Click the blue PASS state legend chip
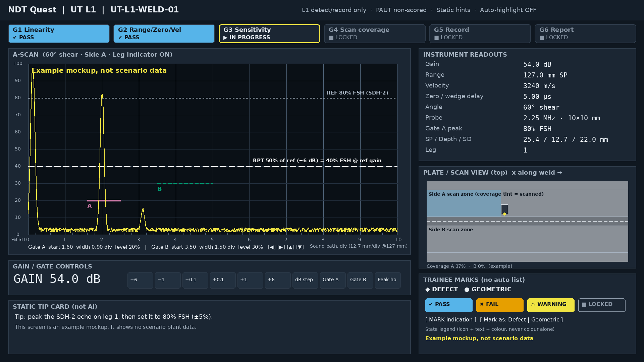Viewport: 644px width, 362px height. point(449,305)
